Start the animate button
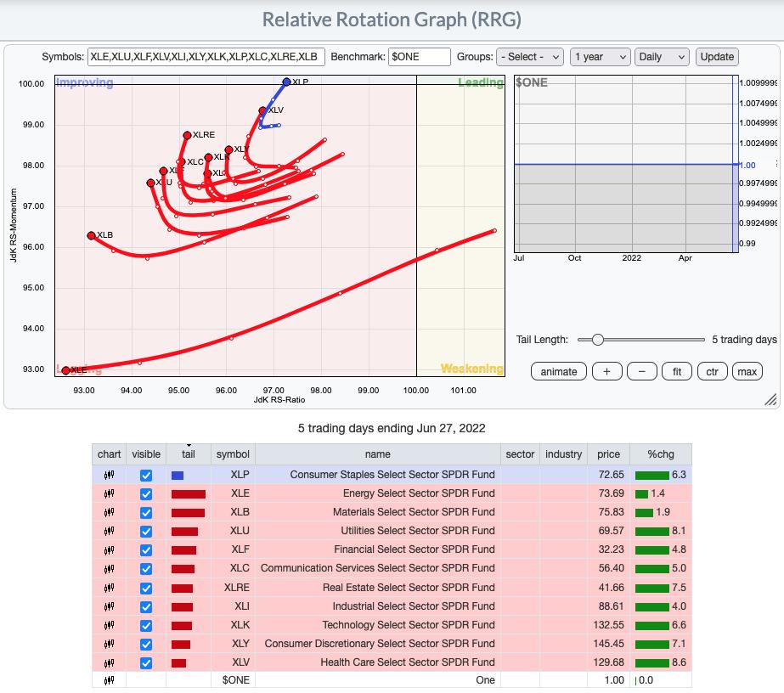Screen dimensions: 784x693 [x=559, y=371]
